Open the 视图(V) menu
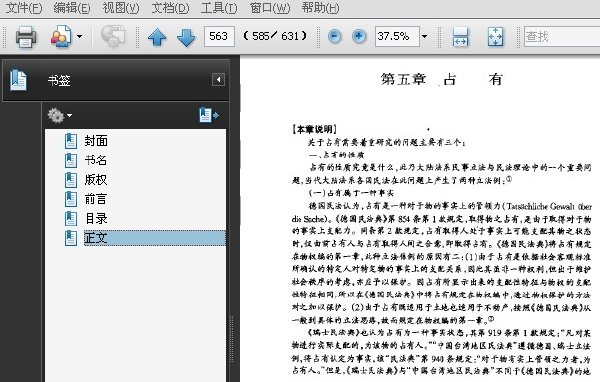Image resolution: width=600 pixels, height=382 pixels. (x=121, y=8)
